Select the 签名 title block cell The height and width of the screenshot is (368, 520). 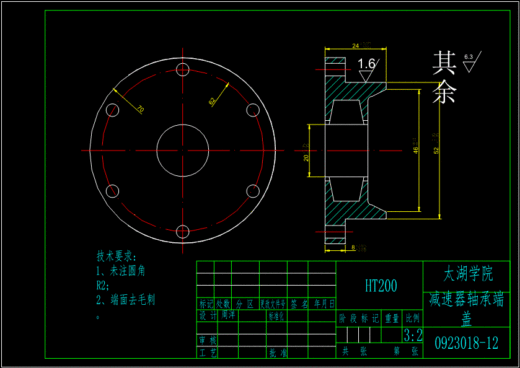coord(298,304)
